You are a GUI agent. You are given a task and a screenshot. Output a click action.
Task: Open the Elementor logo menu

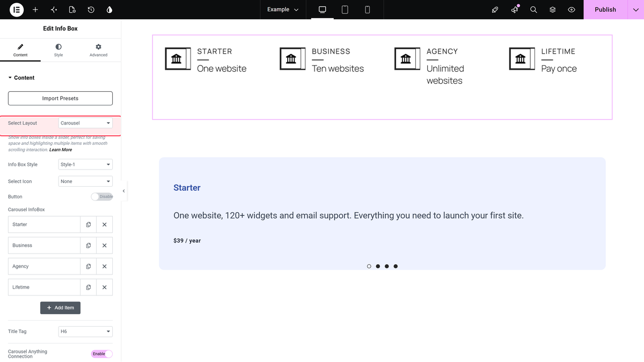click(x=17, y=10)
